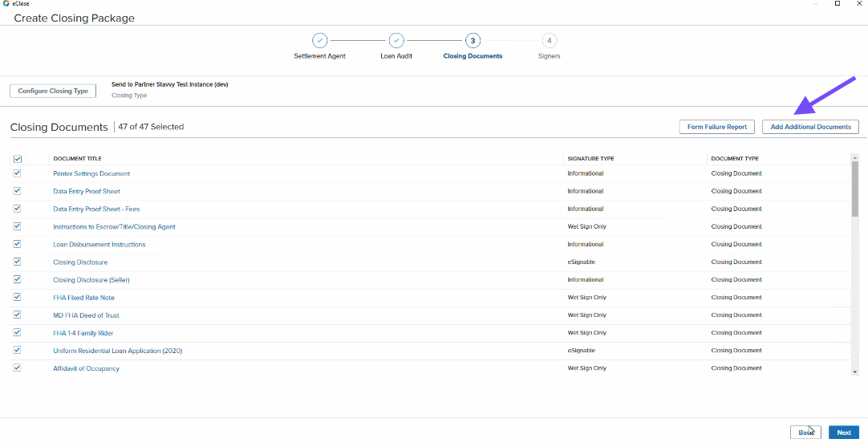Image resolution: width=868 pixels, height=447 pixels.
Task: Click the list scrollbar up arrow
Action: pos(854,158)
